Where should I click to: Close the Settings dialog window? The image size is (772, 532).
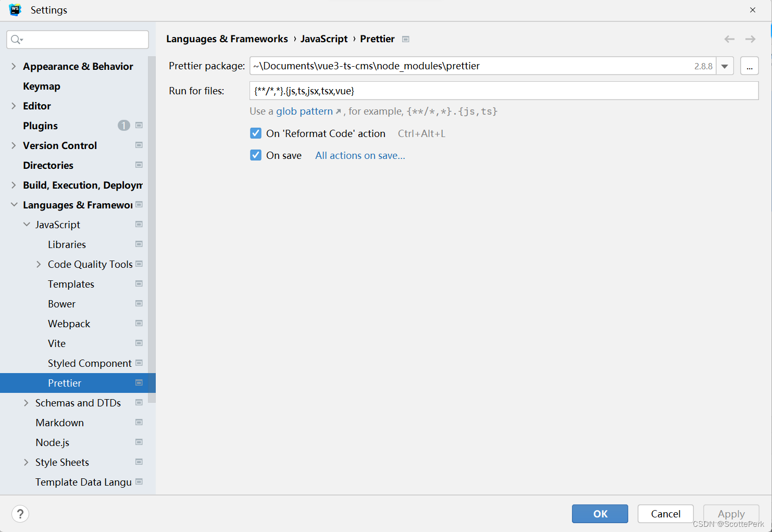point(753,10)
